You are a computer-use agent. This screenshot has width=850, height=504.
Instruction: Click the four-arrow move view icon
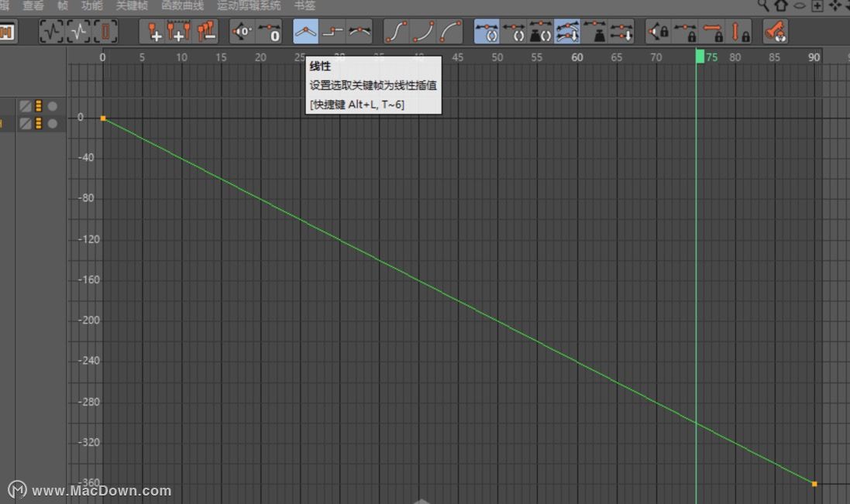pos(835,6)
